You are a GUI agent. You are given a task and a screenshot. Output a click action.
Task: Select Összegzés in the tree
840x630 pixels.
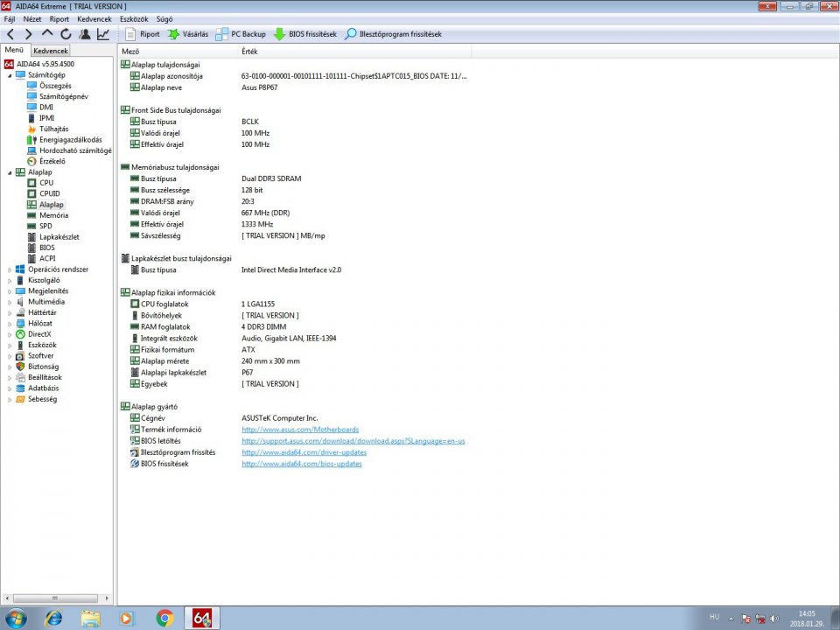coord(49,86)
